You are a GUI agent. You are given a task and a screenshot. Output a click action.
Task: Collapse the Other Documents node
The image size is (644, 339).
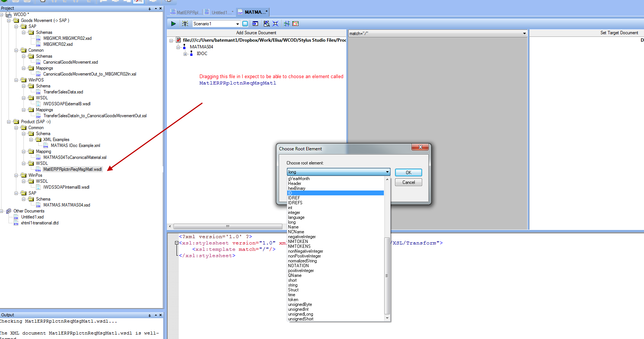(1, 211)
